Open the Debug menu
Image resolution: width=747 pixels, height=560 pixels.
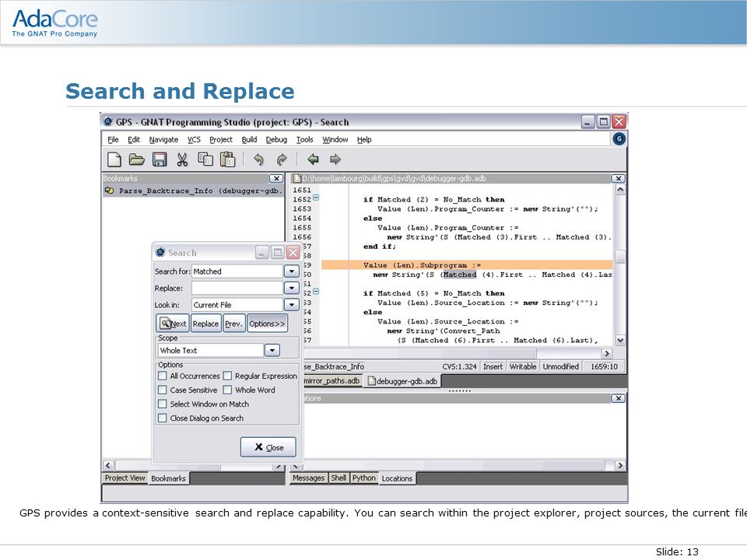coord(276,139)
